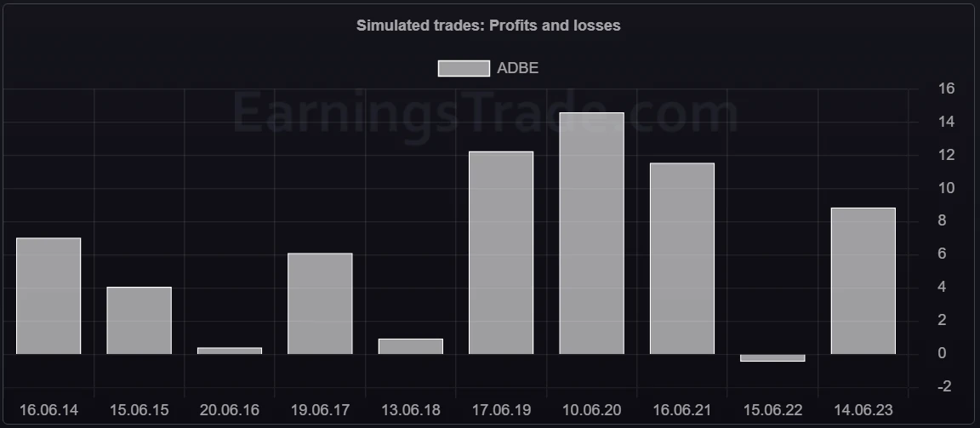Image resolution: width=980 pixels, height=428 pixels.
Task: Click the 14.06.23 x-axis date label
Action: click(863, 410)
